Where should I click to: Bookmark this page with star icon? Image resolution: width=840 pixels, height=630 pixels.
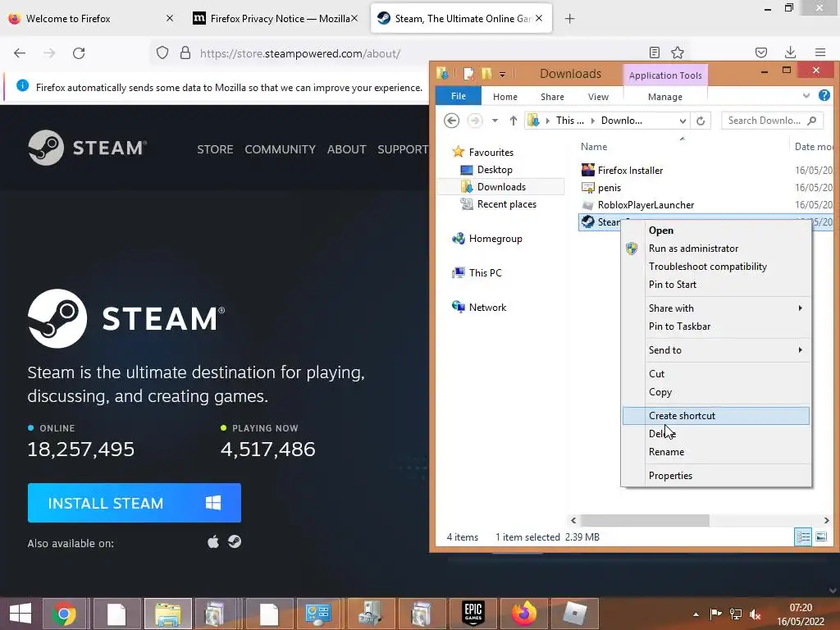[x=678, y=52]
